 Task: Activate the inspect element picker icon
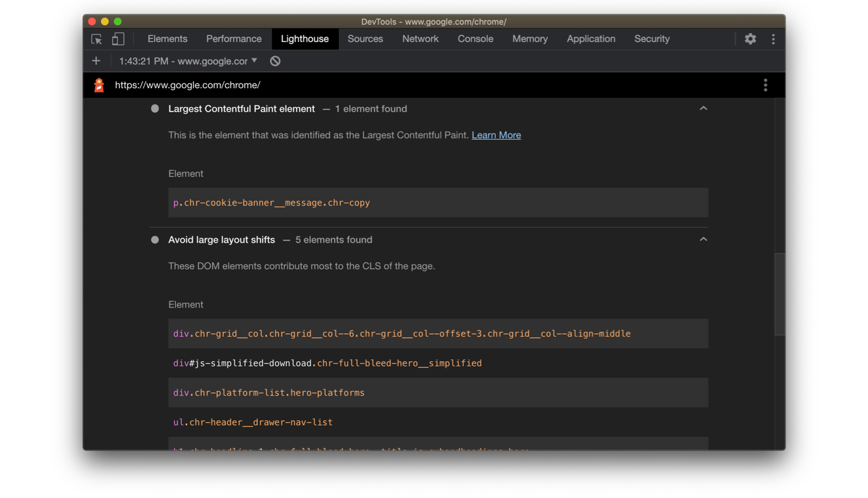point(96,39)
